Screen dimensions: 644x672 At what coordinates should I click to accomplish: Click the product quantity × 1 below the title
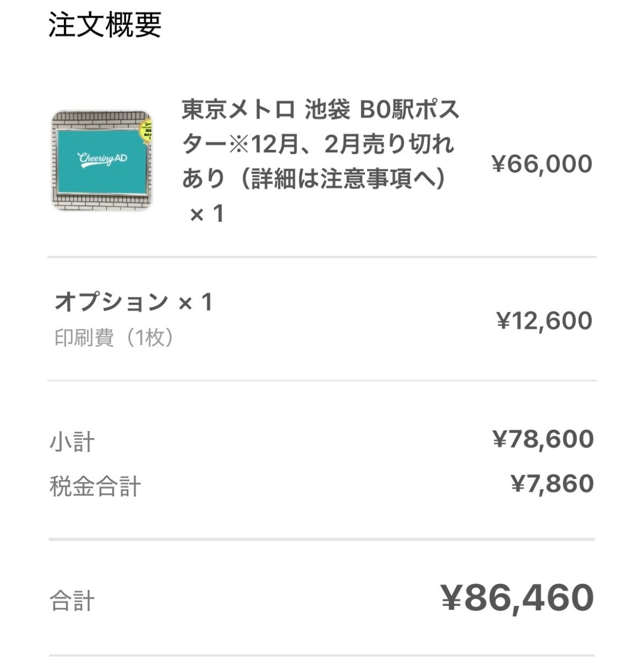[x=207, y=214]
